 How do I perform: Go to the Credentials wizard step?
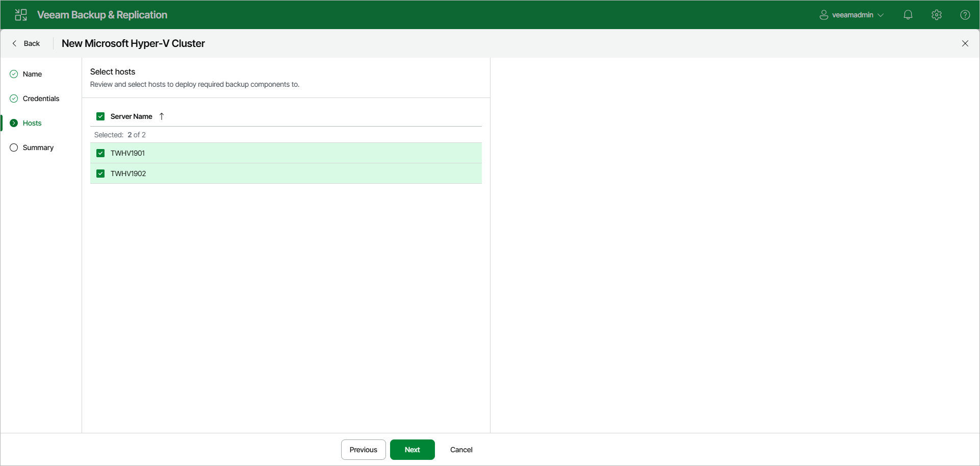(41, 99)
